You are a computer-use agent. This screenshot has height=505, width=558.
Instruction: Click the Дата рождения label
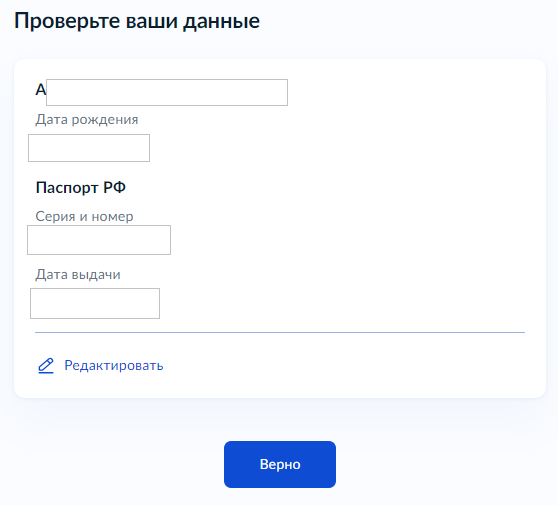click(86, 120)
